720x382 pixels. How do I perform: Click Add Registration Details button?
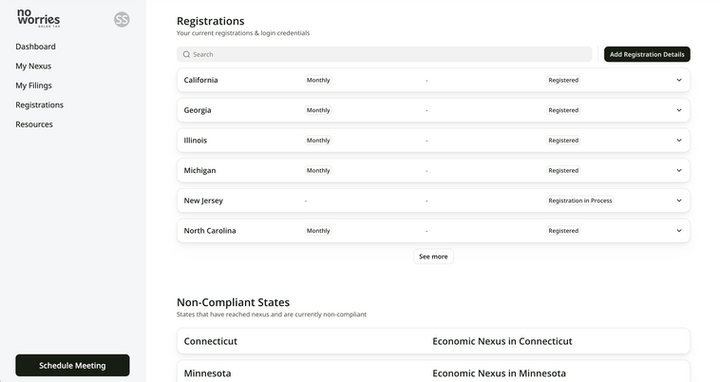tap(647, 54)
